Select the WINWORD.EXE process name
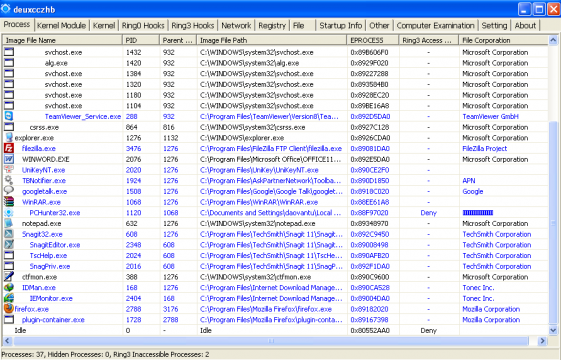 coord(45,159)
